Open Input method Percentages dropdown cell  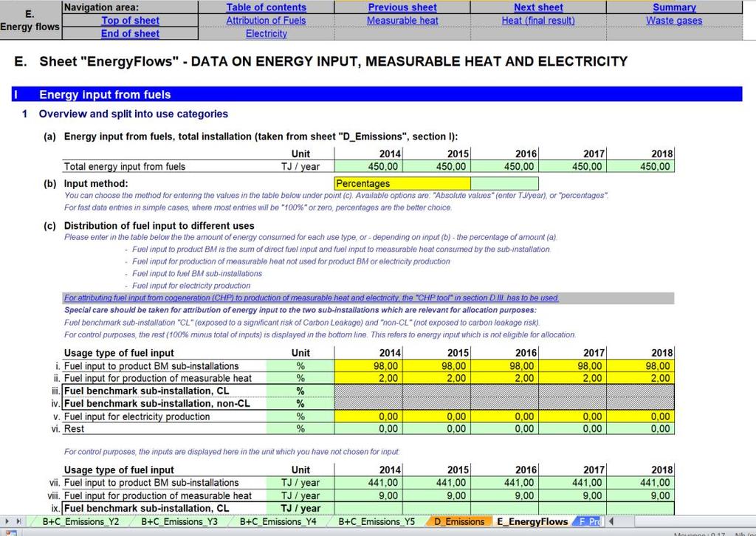click(402, 183)
